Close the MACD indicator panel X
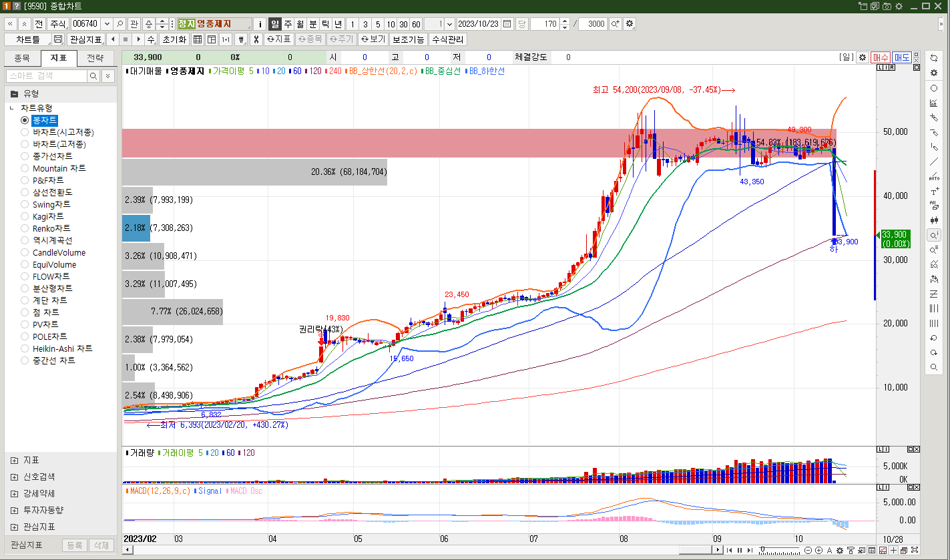950x560 pixels. pos(916,489)
